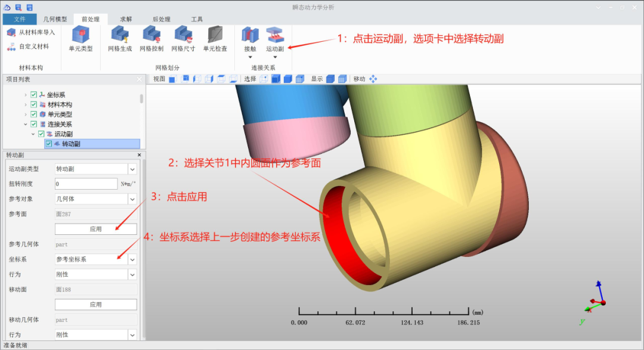Select the 转动副 tree row
This screenshot has width=644, height=350.
click(92, 144)
